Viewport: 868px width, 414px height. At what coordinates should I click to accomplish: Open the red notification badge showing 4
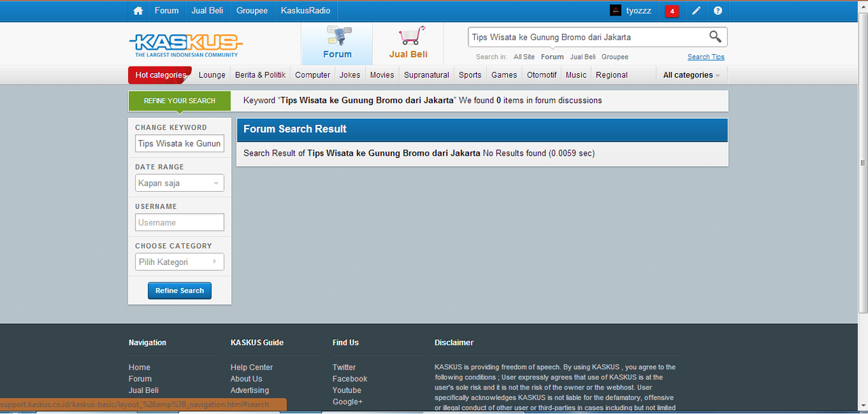[x=671, y=11]
